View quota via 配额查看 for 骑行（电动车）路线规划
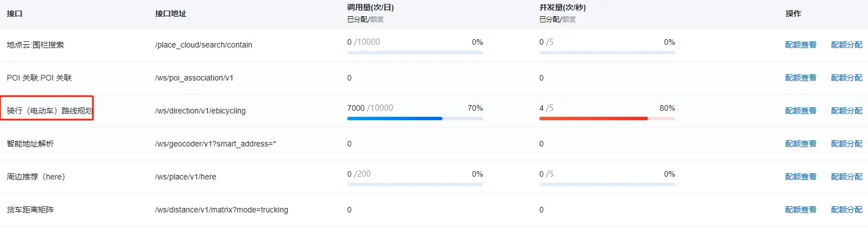Viewport: 868px width, 232px height. point(800,111)
